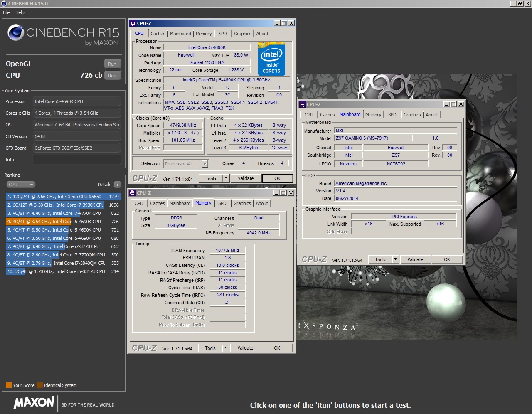
Task: Switch to Mainboard tab in top CPU-Z window
Action: click(x=180, y=34)
